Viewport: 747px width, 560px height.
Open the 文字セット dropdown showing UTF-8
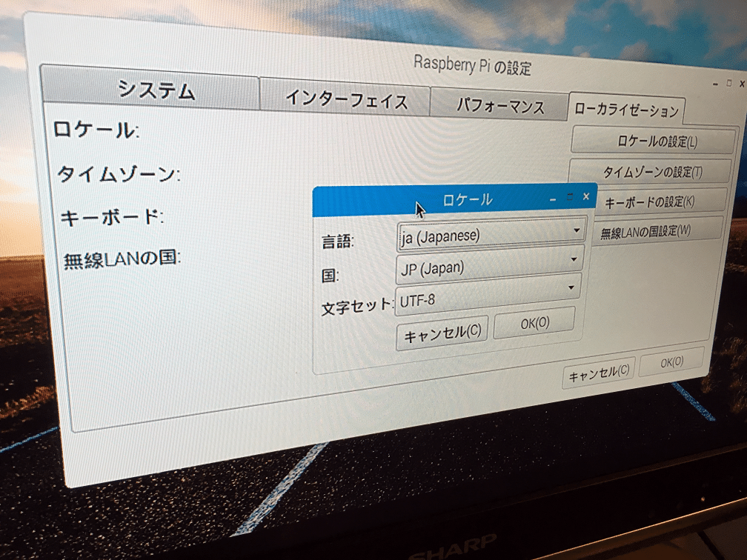488,296
